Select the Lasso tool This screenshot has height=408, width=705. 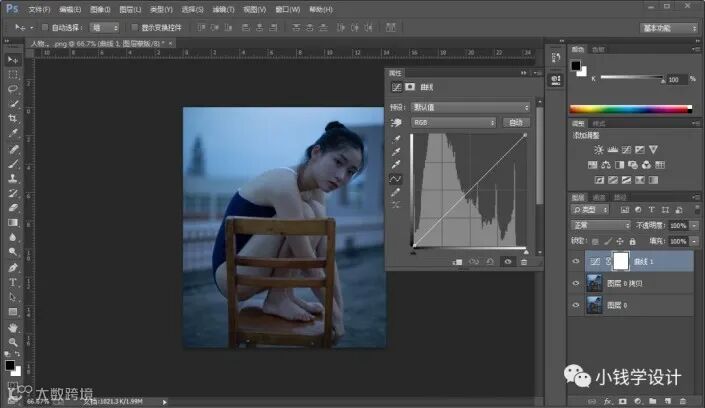coord(13,89)
